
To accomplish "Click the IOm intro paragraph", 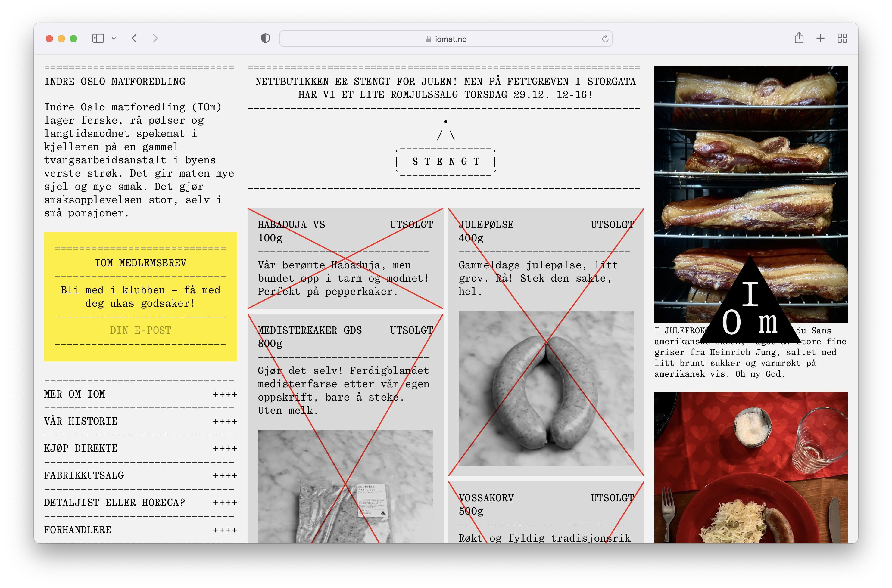I will point(139,160).
